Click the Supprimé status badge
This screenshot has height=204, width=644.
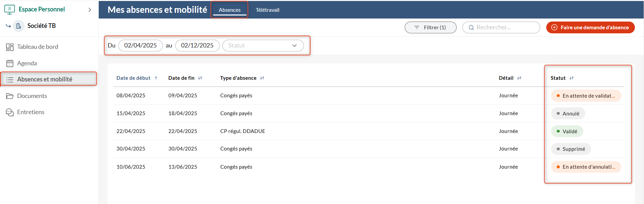click(571, 149)
